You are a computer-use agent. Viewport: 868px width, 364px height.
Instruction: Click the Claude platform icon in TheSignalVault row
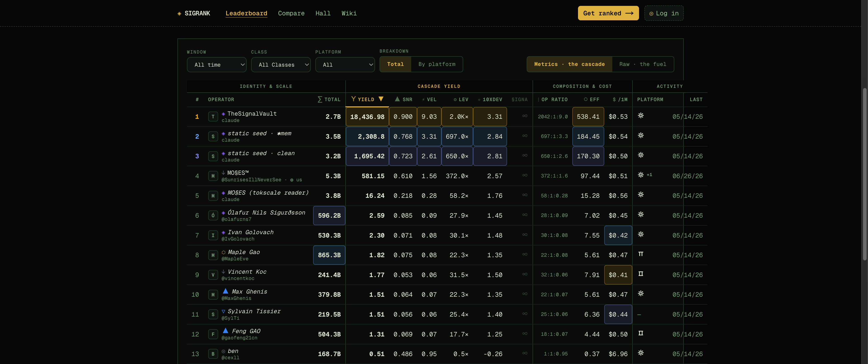pos(641,115)
